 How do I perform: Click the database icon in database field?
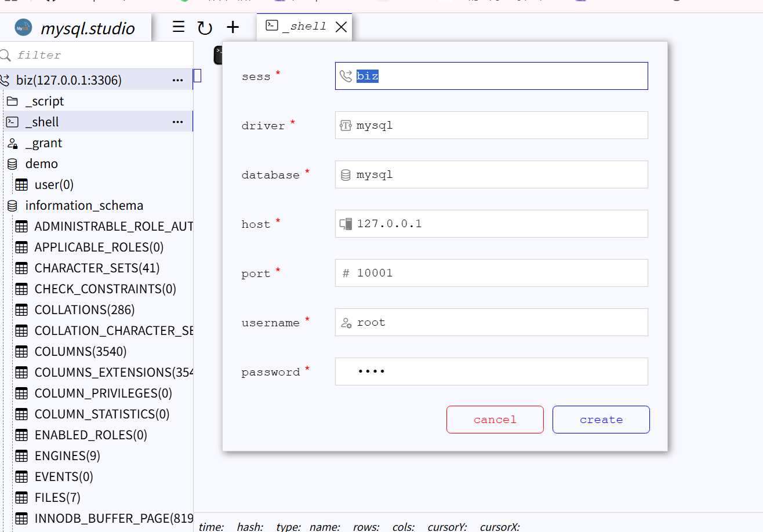[346, 175]
